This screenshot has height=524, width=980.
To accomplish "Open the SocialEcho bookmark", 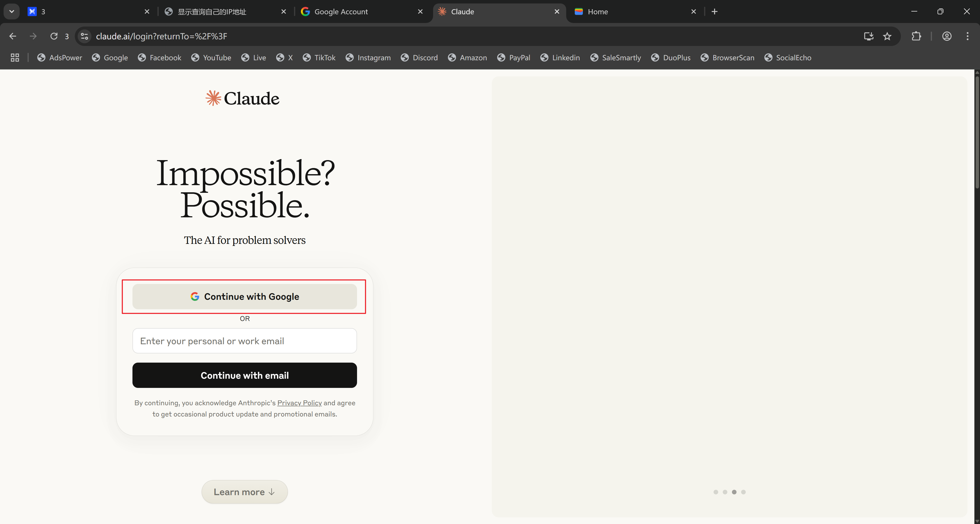I will [788, 57].
